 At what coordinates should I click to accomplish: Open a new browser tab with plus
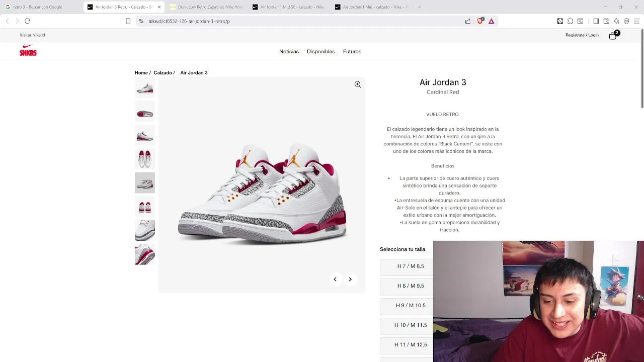coord(419,7)
